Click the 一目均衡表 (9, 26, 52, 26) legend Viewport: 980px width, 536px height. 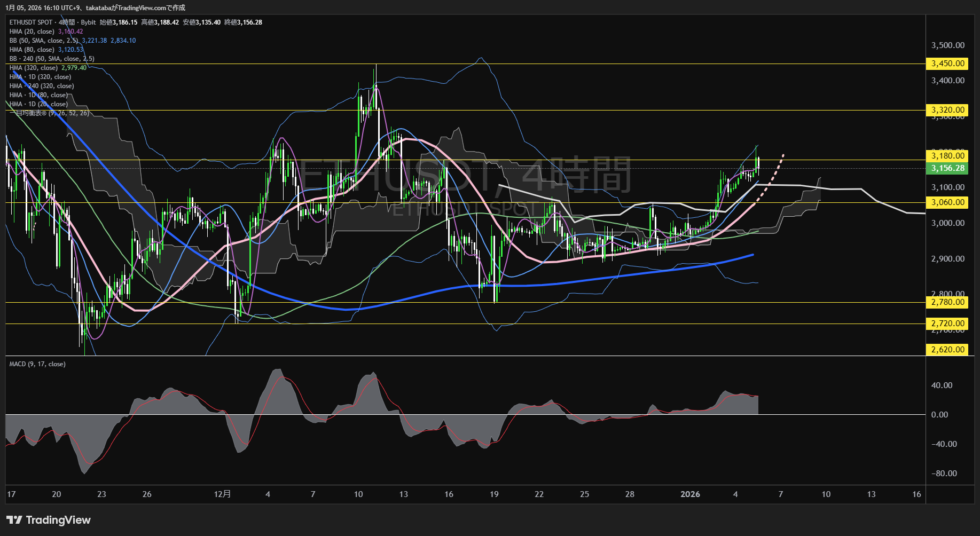point(49,113)
